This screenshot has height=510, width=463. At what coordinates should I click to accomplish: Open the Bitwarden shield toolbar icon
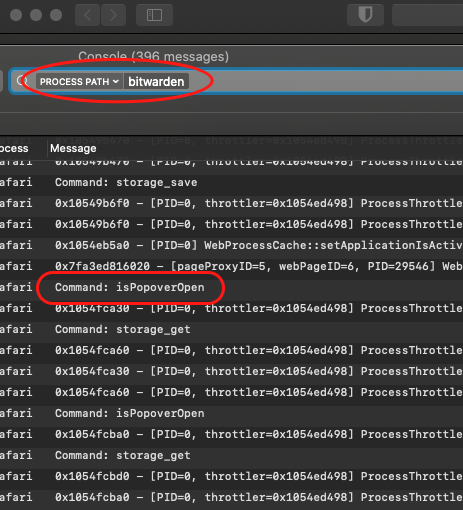365,15
